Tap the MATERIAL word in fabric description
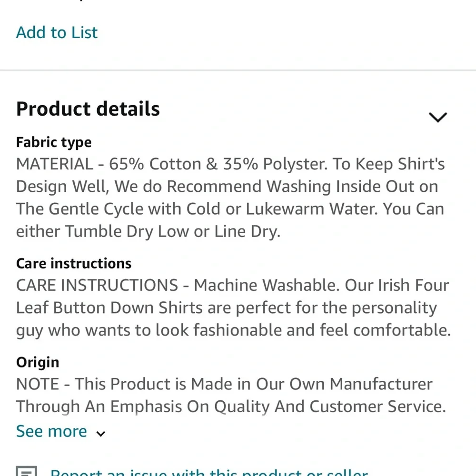The image size is (476, 476). (x=55, y=164)
